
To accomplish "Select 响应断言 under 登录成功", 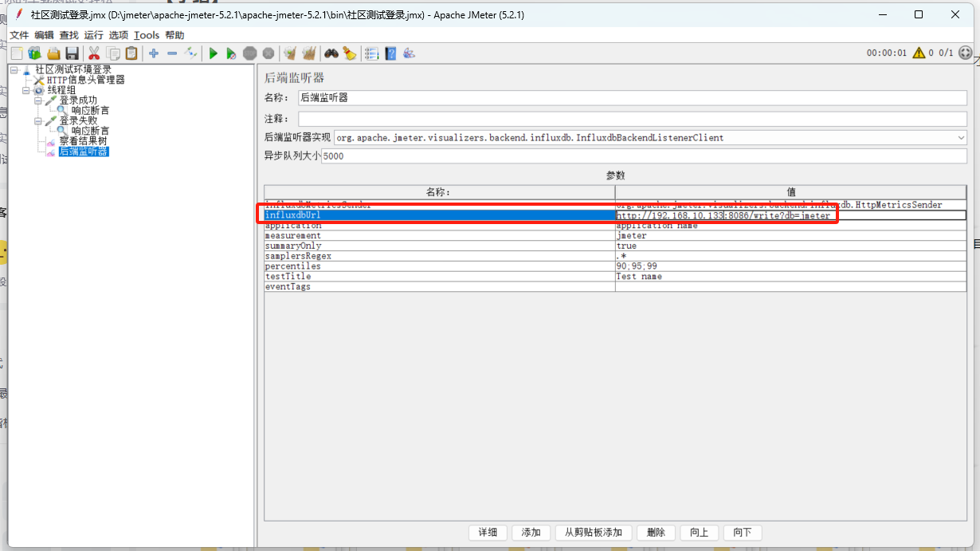I will pos(90,111).
